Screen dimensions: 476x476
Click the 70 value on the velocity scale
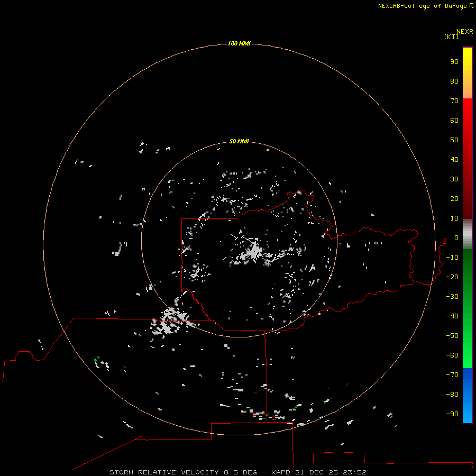click(x=454, y=101)
